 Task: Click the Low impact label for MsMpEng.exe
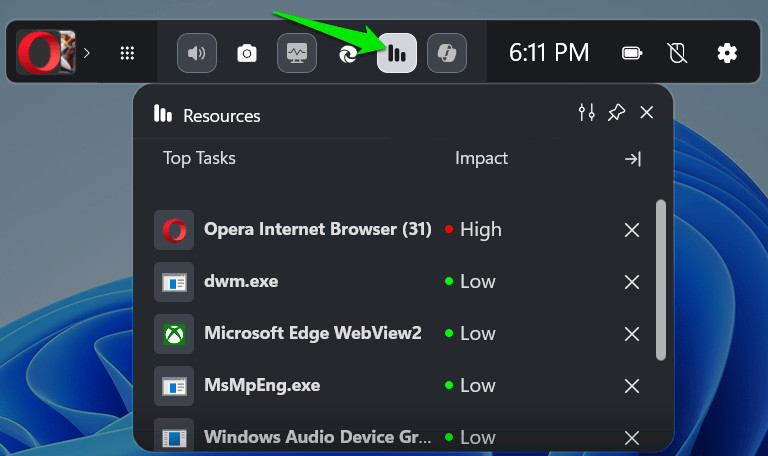[478, 385]
